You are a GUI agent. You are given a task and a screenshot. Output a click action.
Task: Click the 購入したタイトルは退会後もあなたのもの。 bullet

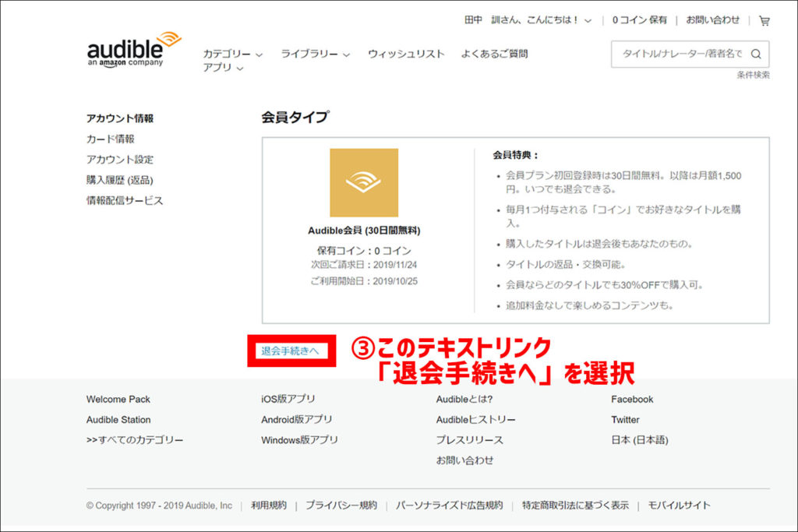tap(599, 244)
